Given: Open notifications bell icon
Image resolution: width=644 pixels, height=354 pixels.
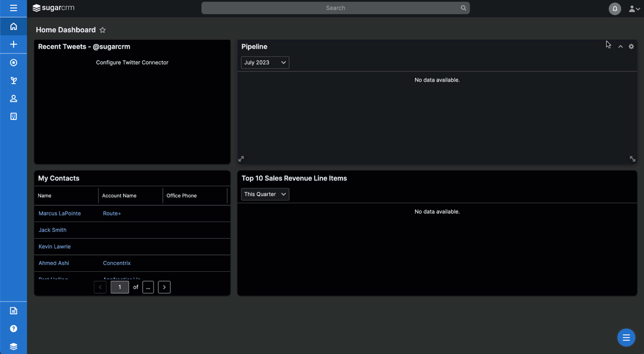Looking at the screenshot, I should coord(615,9).
